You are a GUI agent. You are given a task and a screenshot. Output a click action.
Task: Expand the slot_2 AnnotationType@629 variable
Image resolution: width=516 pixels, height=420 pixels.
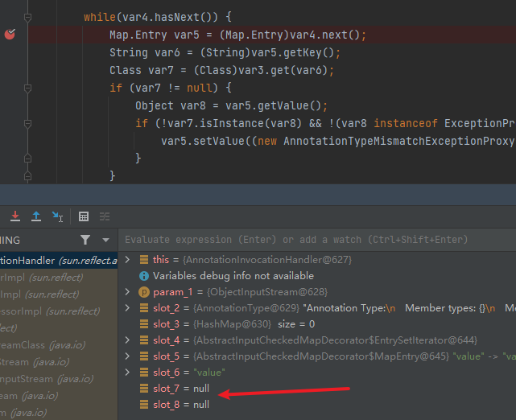[x=128, y=308]
